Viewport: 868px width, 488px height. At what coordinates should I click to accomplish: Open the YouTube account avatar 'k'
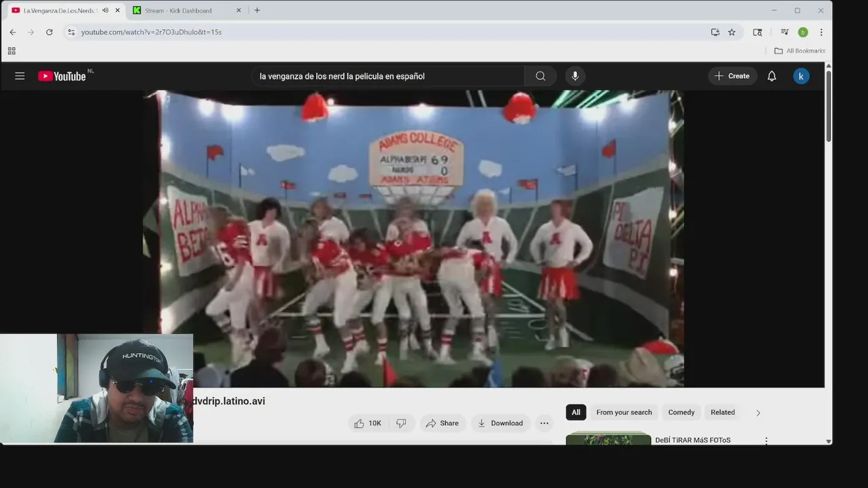click(x=801, y=76)
